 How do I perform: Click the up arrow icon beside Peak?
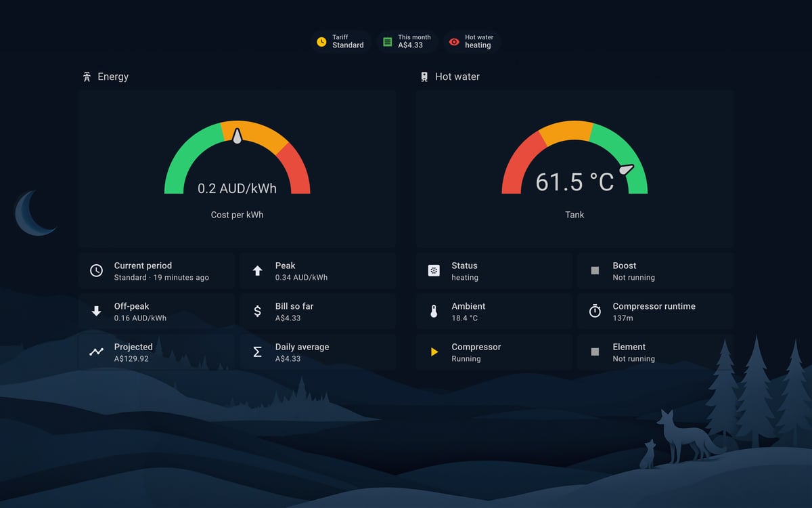pyautogui.click(x=257, y=271)
